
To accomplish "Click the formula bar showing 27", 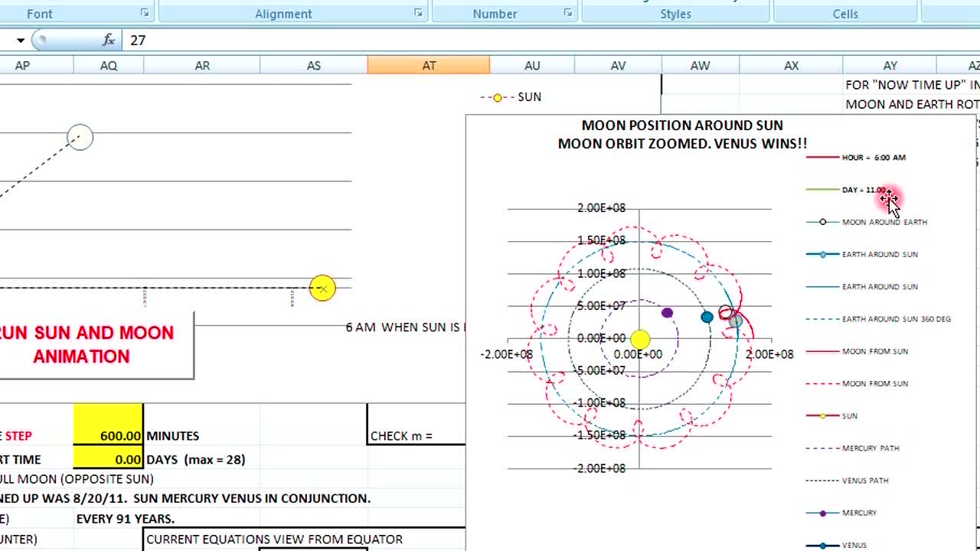I will [551, 40].
